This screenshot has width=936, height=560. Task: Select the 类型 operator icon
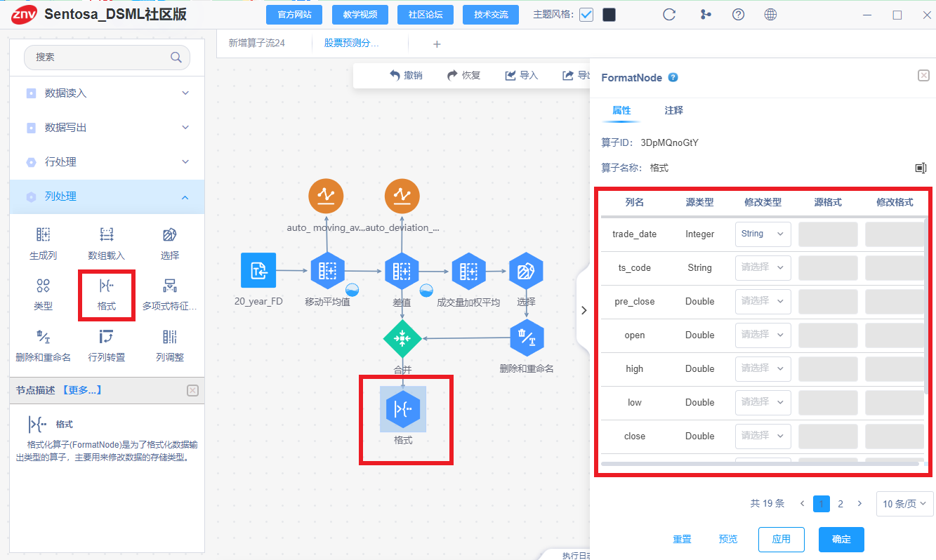tap(43, 285)
